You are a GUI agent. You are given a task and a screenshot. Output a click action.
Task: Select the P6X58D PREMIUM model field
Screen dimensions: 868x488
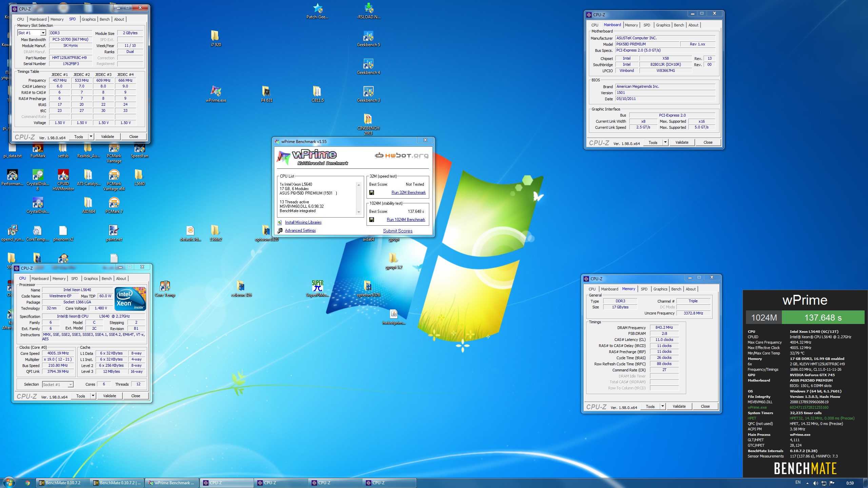(x=647, y=44)
